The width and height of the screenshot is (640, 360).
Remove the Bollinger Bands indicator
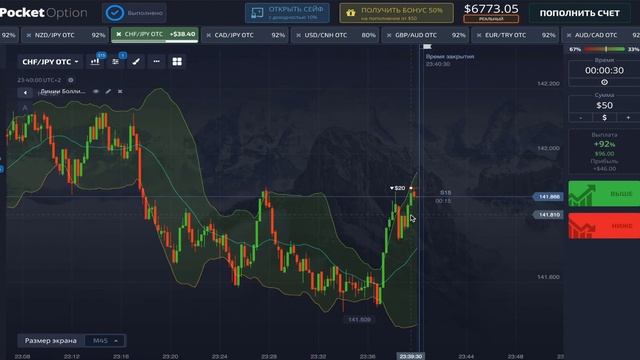coord(120,91)
